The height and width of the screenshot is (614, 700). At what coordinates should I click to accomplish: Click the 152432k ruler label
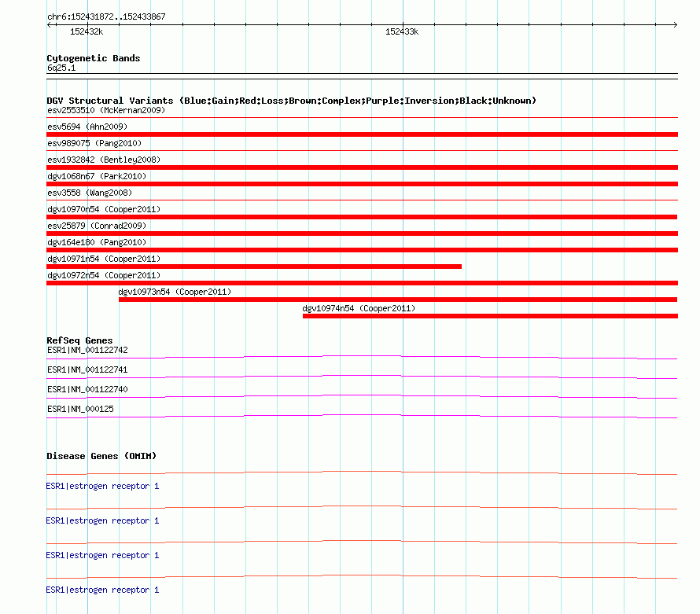coord(87,31)
